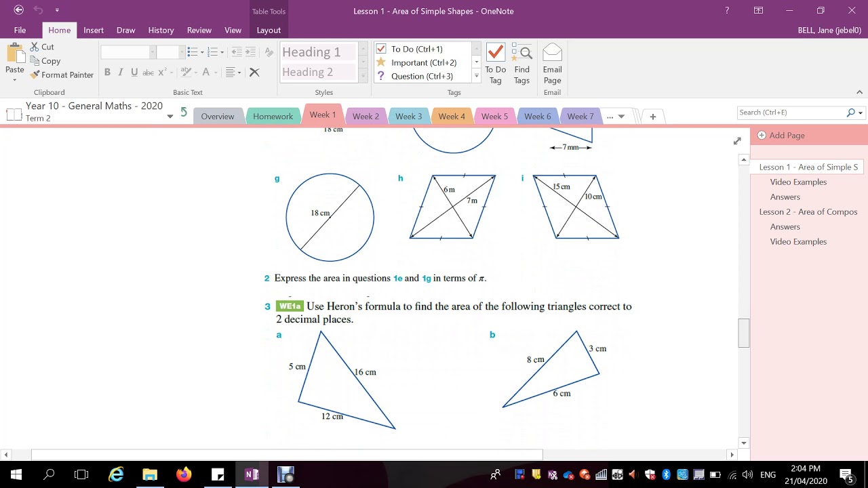Open Firefox from the taskbar
Viewport: 868px width, 488px height.
click(x=184, y=474)
